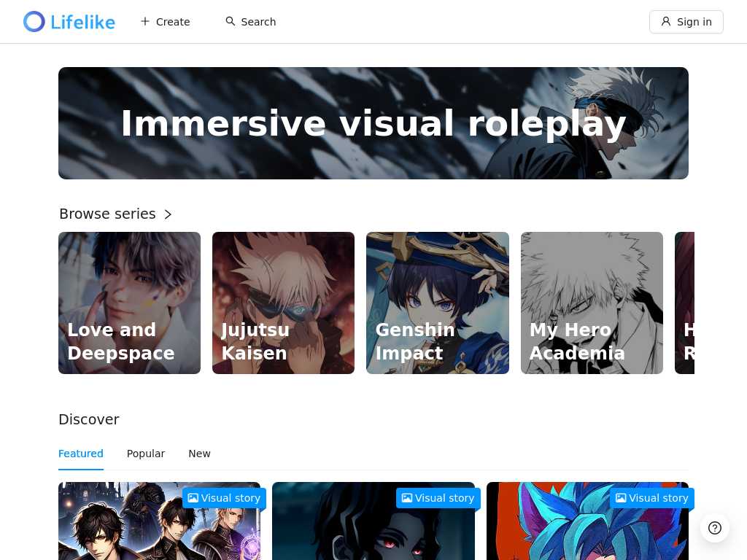The height and width of the screenshot is (560, 747).
Task: Click Visual story badge on middle card
Action: [438, 498]
